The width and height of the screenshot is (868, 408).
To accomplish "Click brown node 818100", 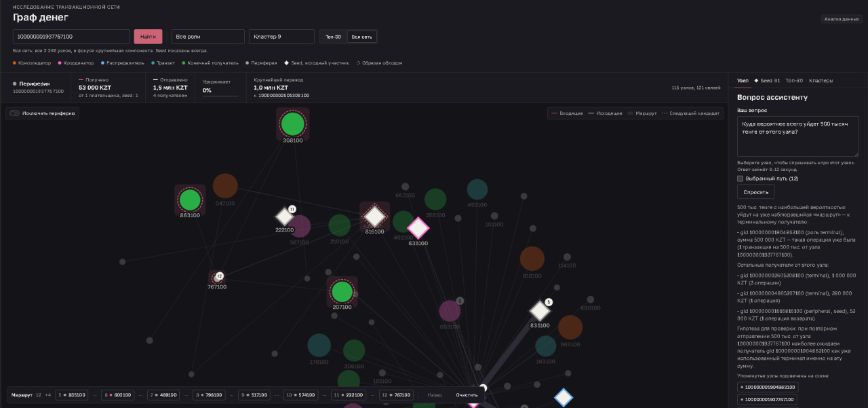I will (x=532, y=259).
